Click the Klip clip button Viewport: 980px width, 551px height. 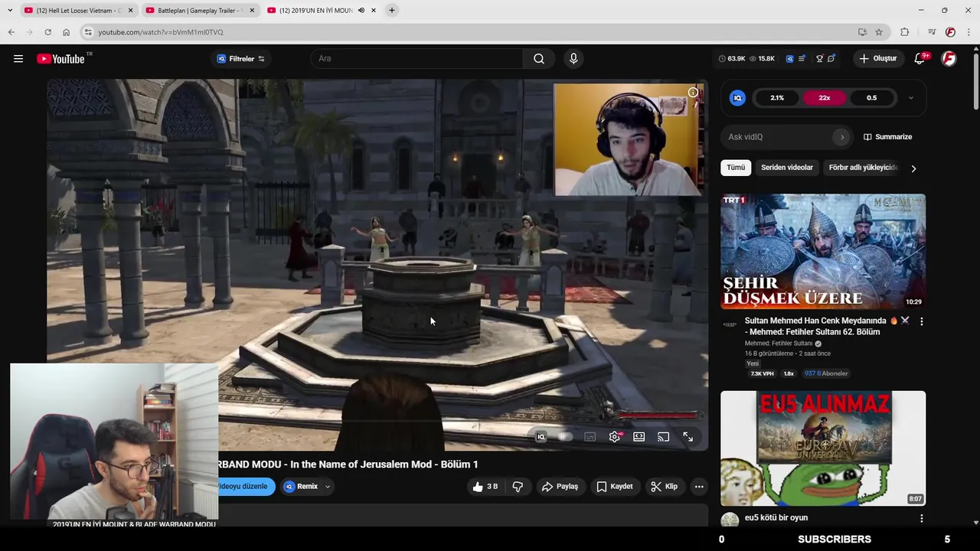(664, 487)
